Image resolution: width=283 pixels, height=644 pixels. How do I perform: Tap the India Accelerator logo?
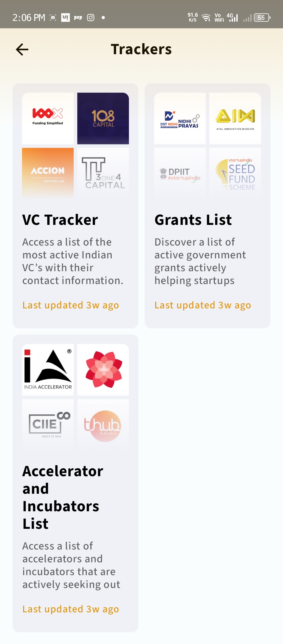tap(48, 370)
